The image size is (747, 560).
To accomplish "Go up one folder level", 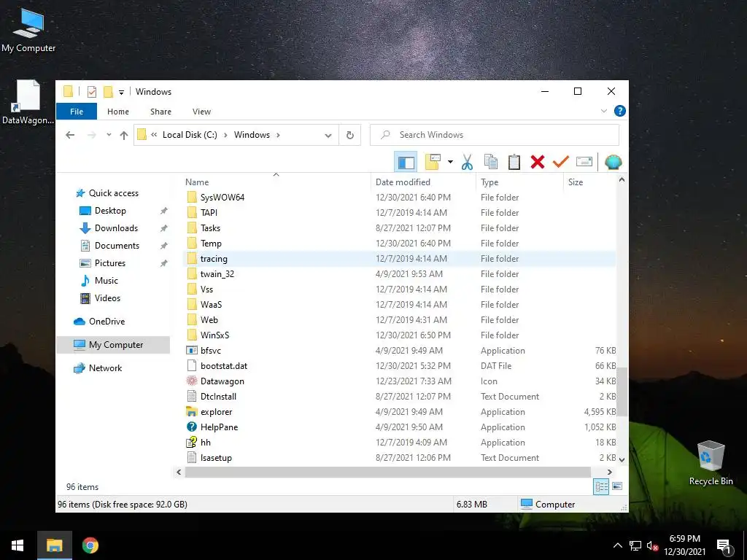I will (x=124, y=135).
